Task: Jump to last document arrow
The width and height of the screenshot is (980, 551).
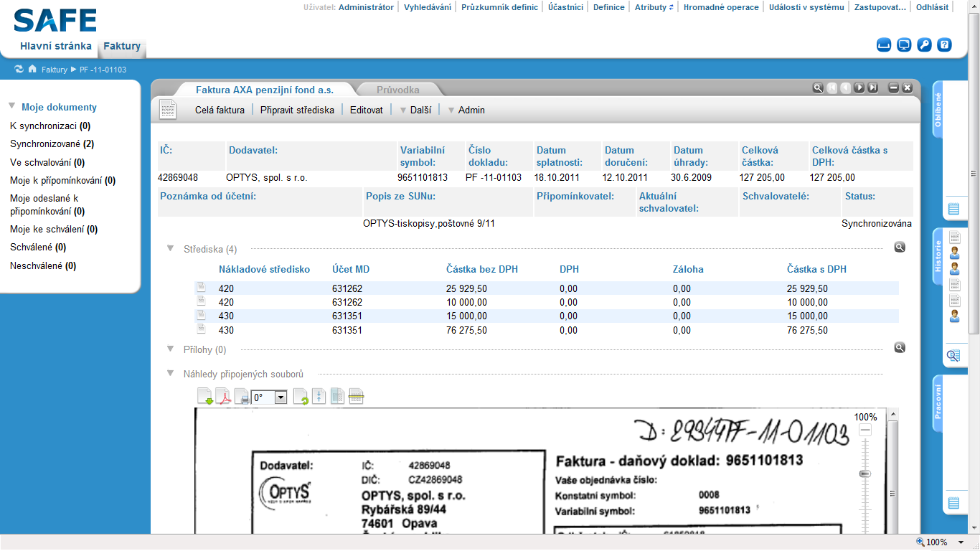Action: [x=873, y=88]
